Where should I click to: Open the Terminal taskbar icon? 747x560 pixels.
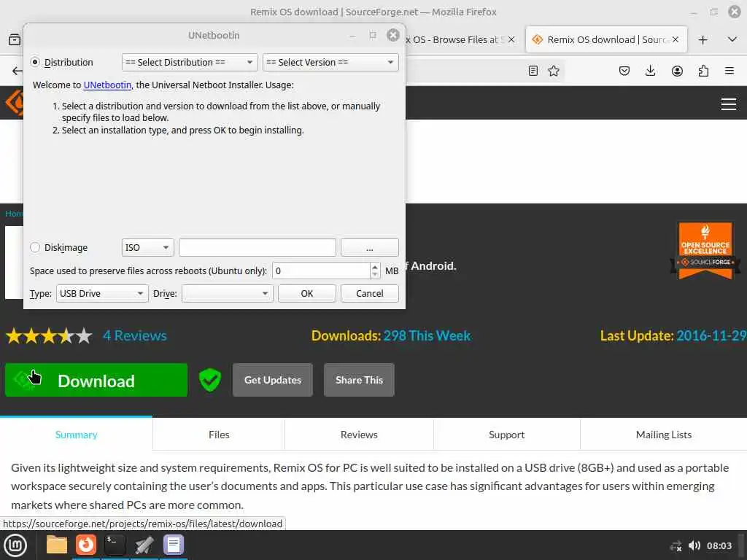(x=115, y=545)
